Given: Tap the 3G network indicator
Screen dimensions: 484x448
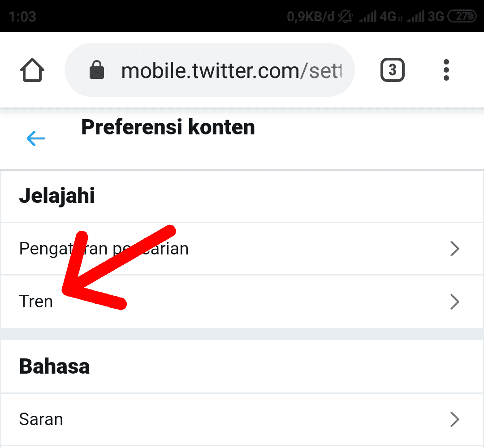Looking at the screenshot, I should pos(434,16).
